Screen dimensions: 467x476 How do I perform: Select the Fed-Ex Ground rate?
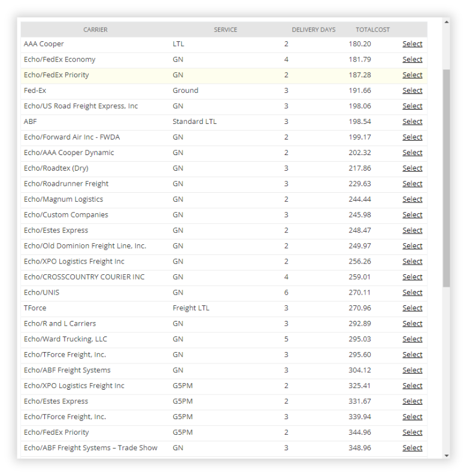click(413, 90)
